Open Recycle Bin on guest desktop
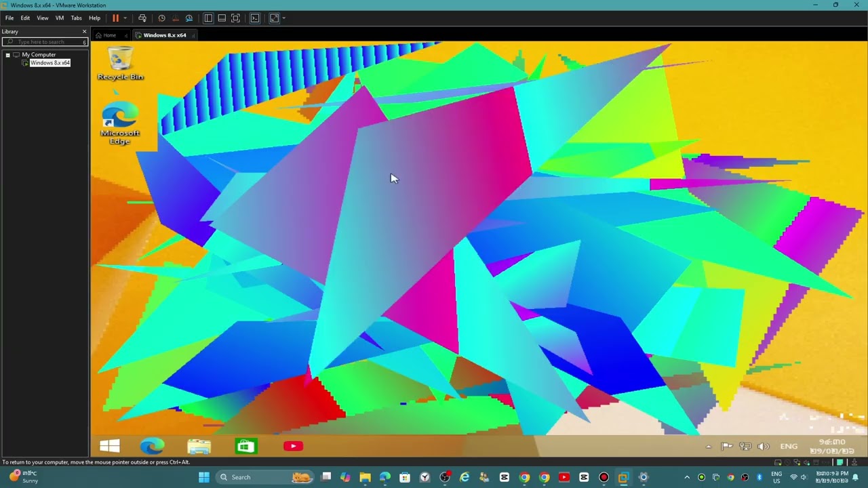 point(120,64)
